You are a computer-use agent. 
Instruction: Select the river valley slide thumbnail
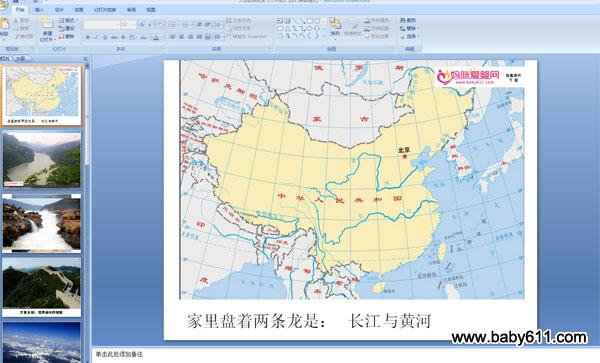pyautogui.click(x=42, y=159)
